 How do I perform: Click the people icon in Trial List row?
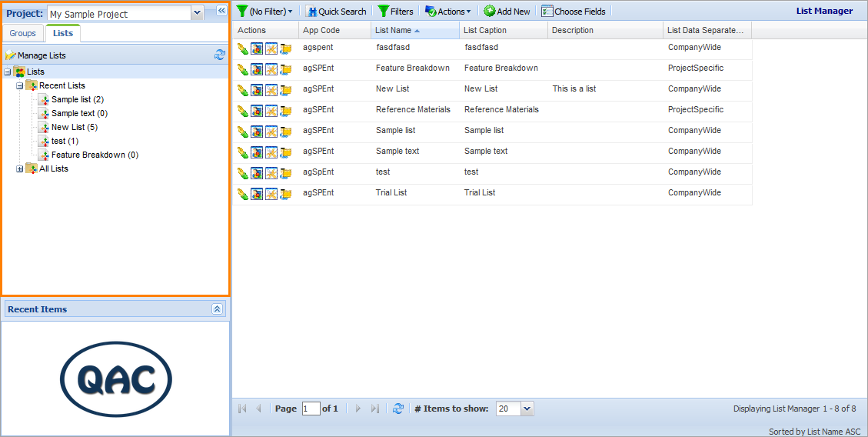coord(257,194)
